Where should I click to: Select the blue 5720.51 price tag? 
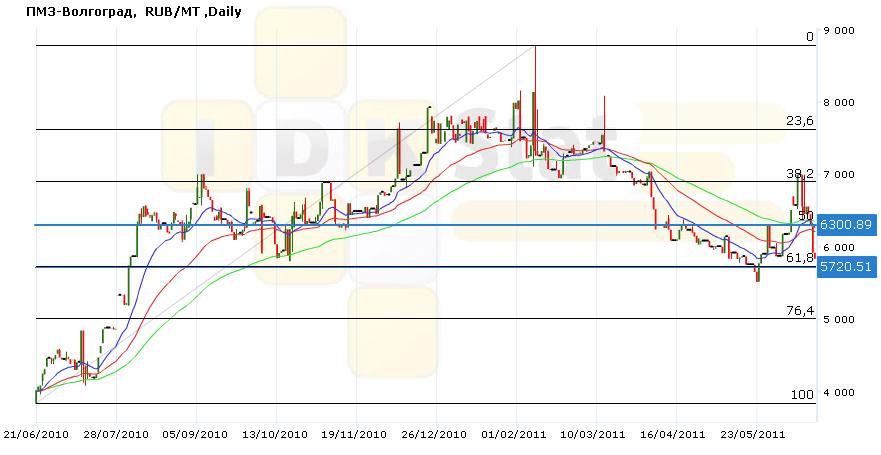(x=848, y=267)
